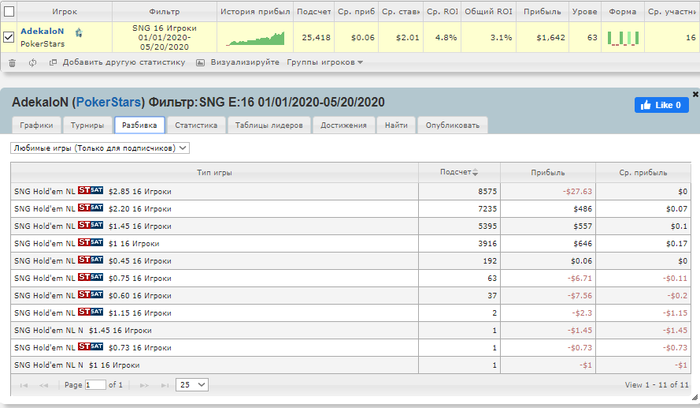This screenshot has height=408, width=700.
Task: Open Любимые игры dropdown
Action: coord(100,148)
